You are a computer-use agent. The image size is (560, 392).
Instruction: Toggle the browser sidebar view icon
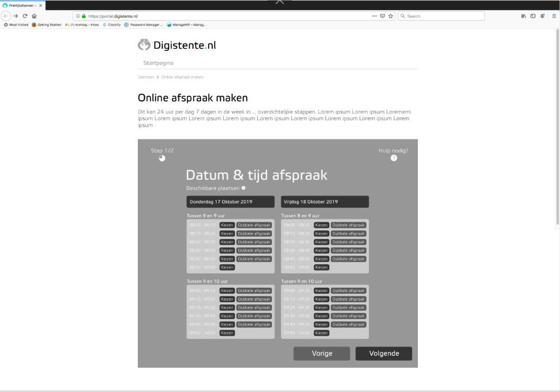pyautogui.click(x=532, y=16)
